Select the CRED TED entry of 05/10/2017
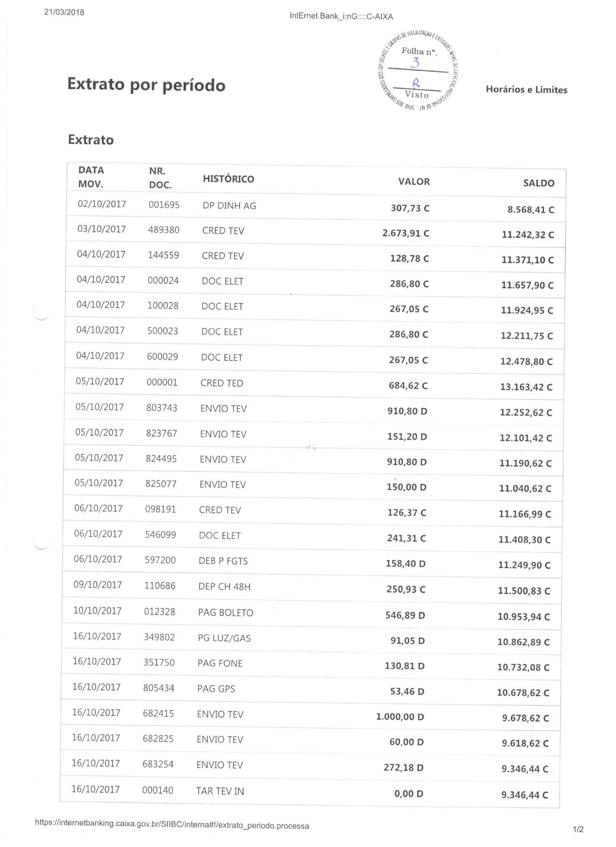This screenshot has height=847, width=616. point(221,383)
